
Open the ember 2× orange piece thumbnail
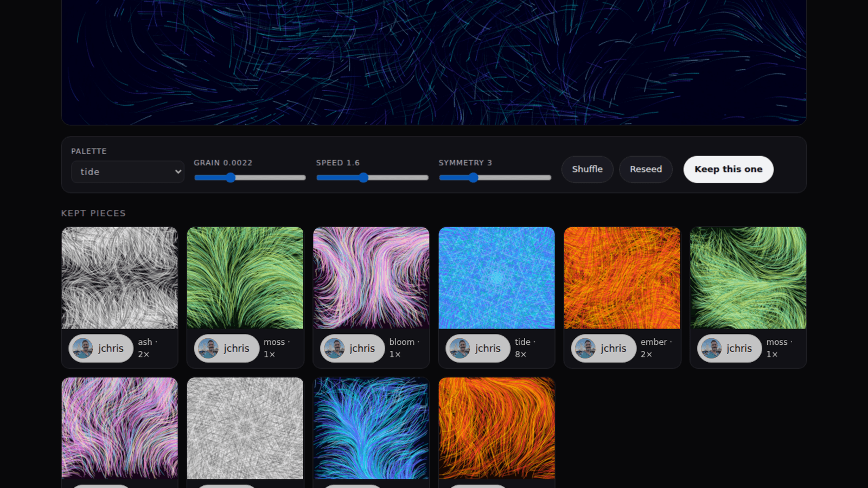coord(622,278)
